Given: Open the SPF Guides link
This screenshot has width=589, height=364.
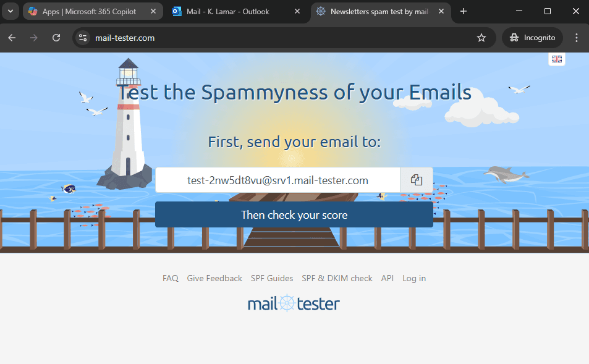Looking at the screenshot, I should (272, 278).
